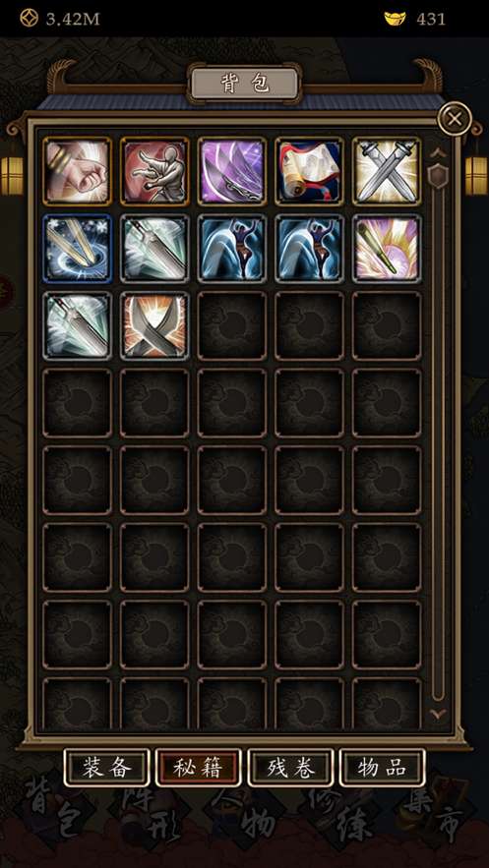Open the 残卷 tab

pyautogui.click(x=290, y=768)
